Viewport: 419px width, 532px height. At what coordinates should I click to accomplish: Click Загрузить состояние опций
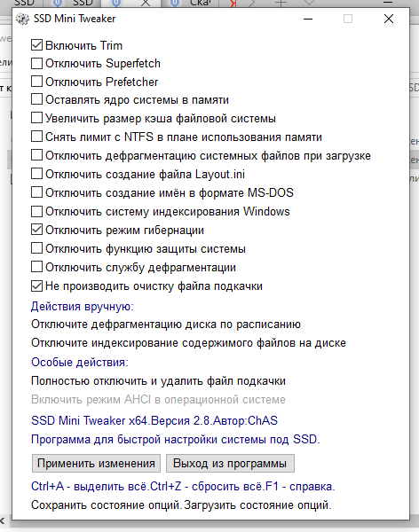[x=257, y=505]
